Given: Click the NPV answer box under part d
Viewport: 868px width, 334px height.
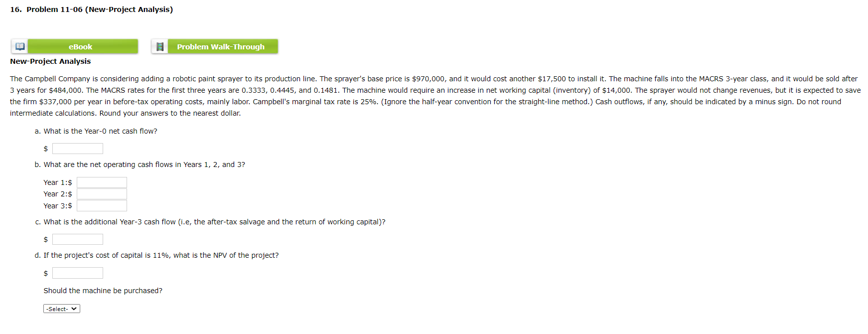Looking at the screenshot, I should (77, 273).
